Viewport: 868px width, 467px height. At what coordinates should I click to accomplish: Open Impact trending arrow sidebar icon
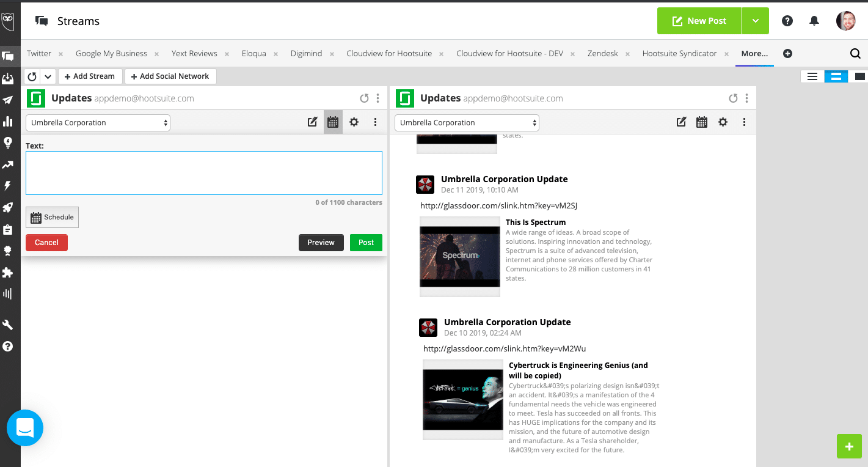(x=8, y=164)
